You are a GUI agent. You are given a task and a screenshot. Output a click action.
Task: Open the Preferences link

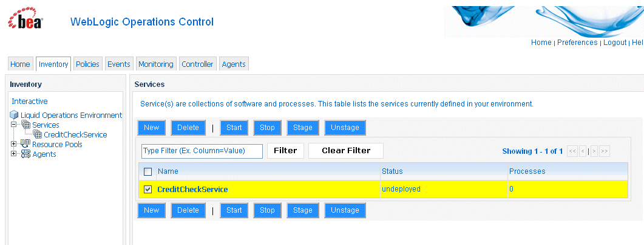click(577, 43)
